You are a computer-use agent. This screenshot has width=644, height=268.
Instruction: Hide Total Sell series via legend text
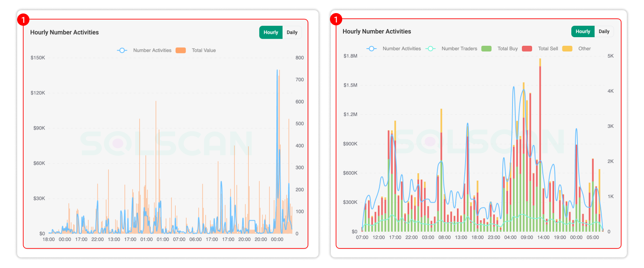[548, 49]
